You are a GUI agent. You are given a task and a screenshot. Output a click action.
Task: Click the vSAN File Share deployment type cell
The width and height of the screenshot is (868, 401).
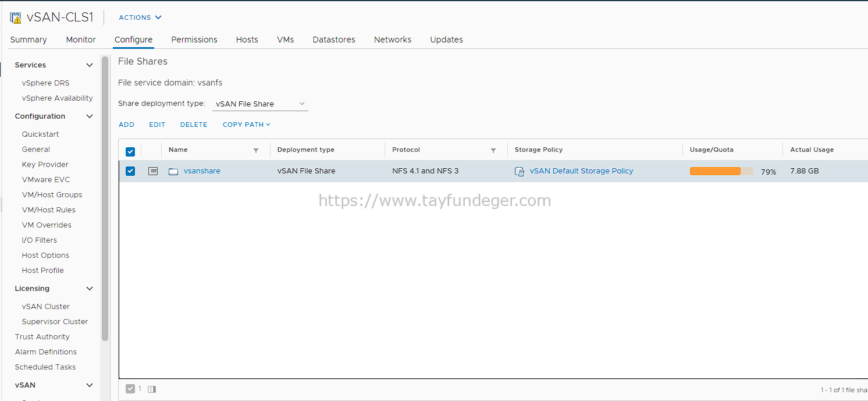click(306, 171)
